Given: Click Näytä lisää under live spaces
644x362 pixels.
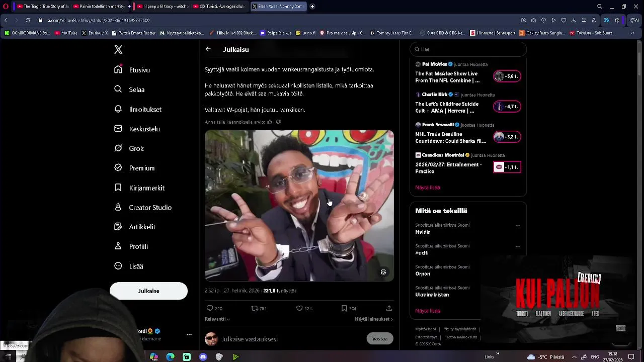Looking at the screenshot, I should pos(428,188).
